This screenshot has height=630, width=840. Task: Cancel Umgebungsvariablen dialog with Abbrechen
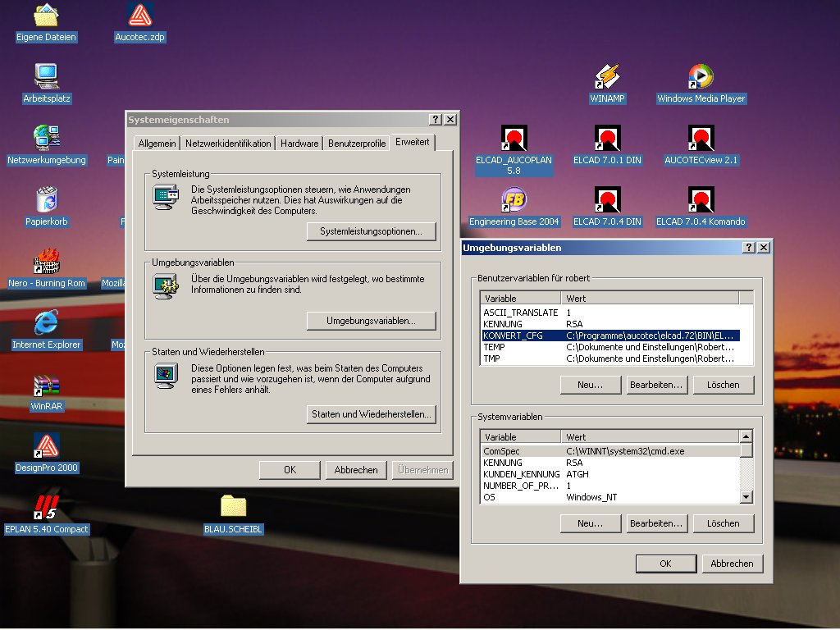(732, 564)
